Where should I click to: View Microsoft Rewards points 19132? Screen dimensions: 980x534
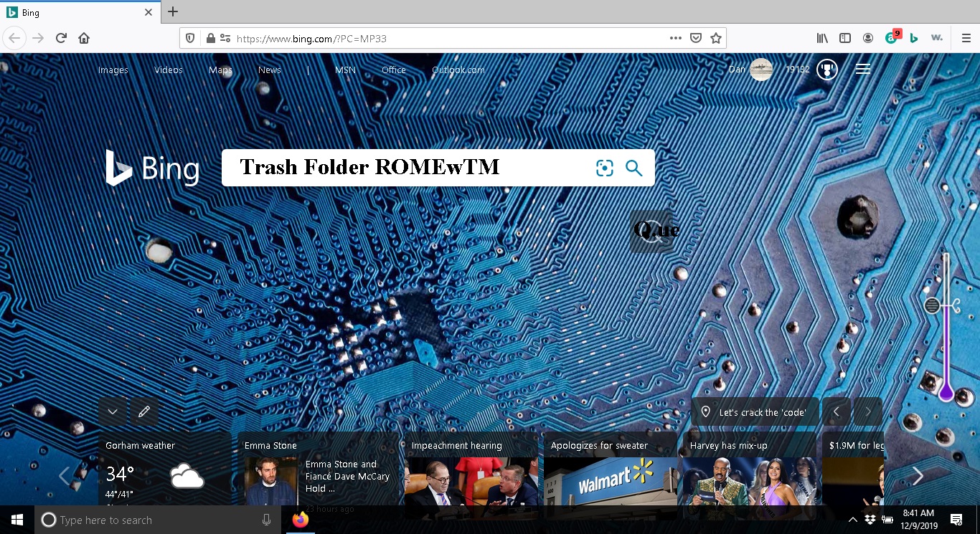tap(798, 70)
